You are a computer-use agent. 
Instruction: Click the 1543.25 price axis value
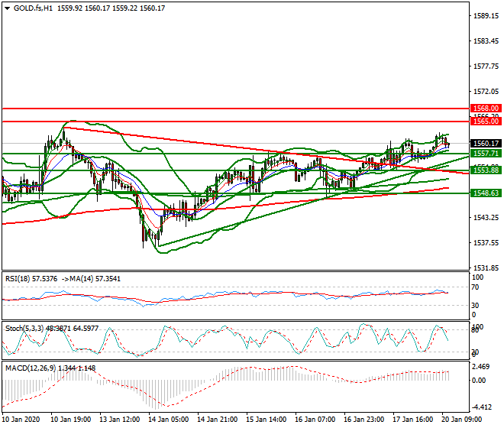[486, 218]
